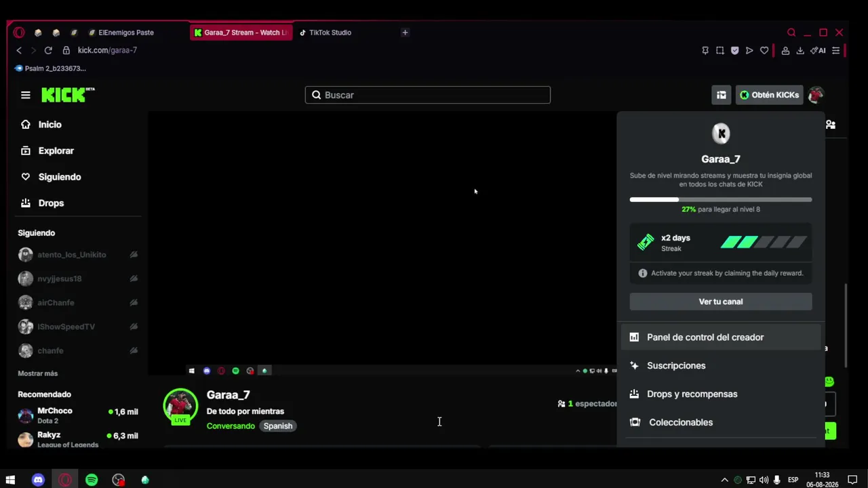868x488 pixels.
Task: Click the Inicio home icon
Action: [x=26, y=125]
